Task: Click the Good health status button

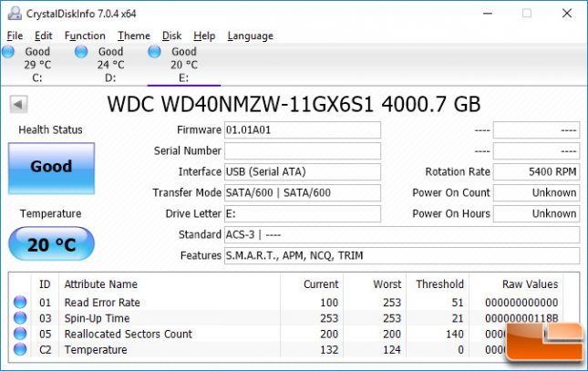Action: pos(51,168)
